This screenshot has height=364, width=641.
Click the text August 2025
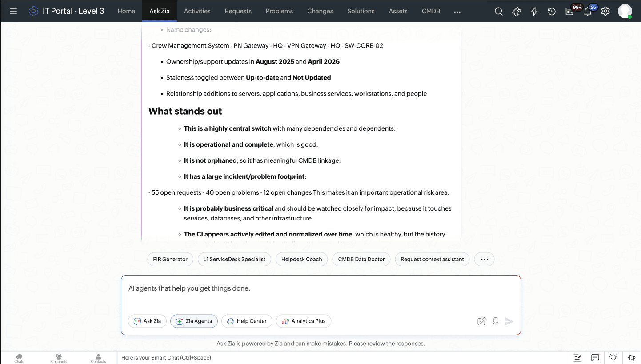point(275,62)
